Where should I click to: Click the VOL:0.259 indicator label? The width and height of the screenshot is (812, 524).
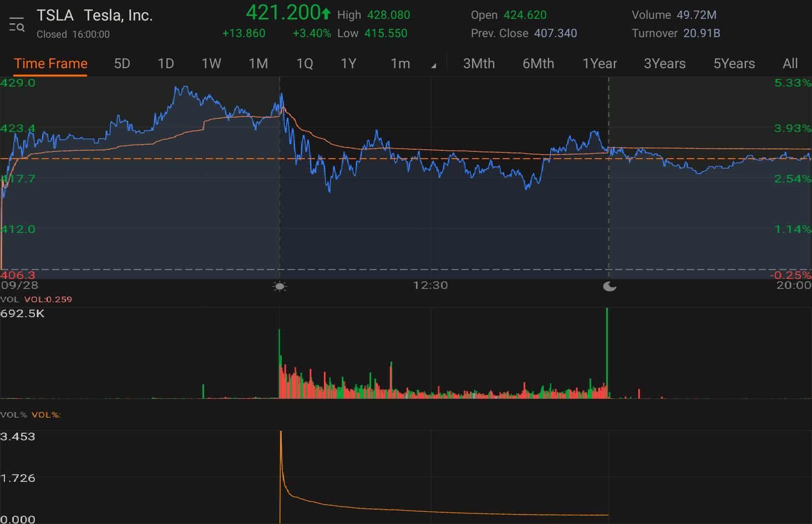pos(48,299)
